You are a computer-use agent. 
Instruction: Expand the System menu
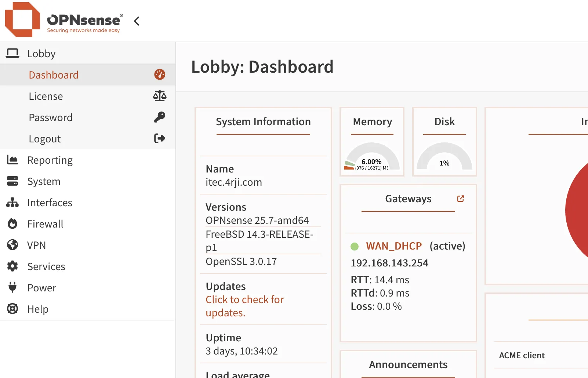(x=44, y=181)
